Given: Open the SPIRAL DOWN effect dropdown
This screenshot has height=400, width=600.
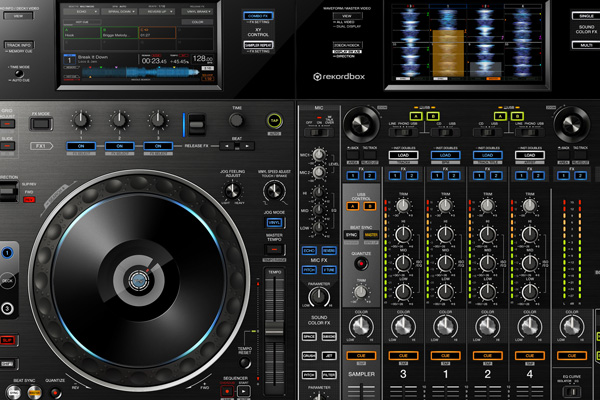Looking at the screenshot, I should click(x=119, y=11).
